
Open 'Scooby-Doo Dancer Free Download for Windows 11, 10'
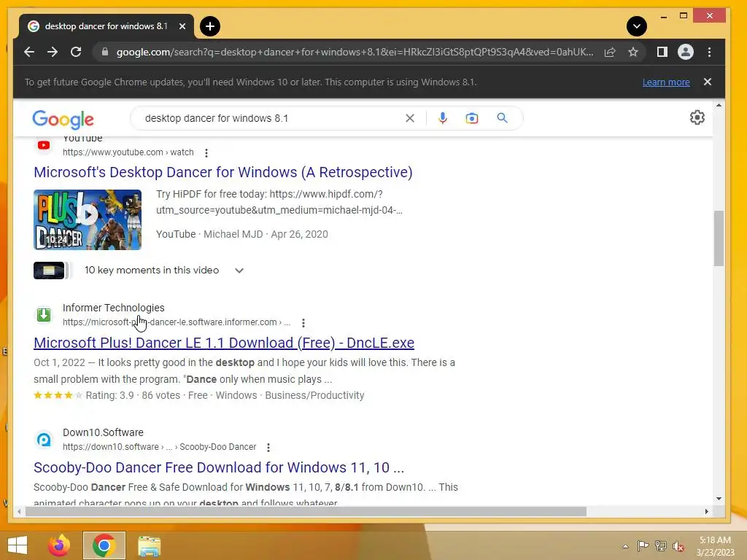coord(219,467)
